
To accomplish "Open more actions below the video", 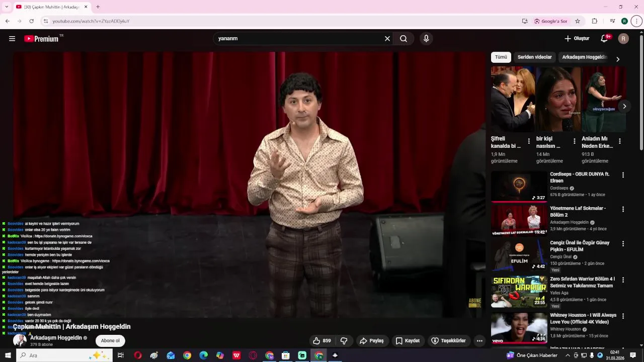I will (x=479, y=341).
